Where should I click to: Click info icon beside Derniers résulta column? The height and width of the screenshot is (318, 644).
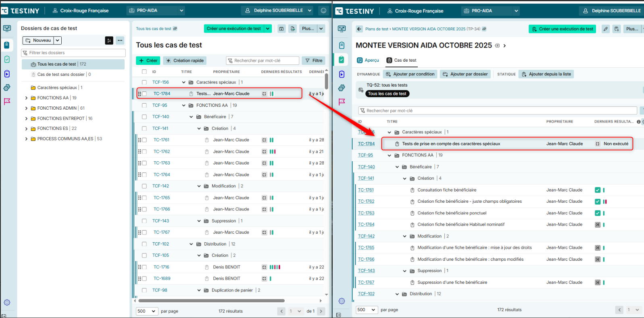click(638, 122)
